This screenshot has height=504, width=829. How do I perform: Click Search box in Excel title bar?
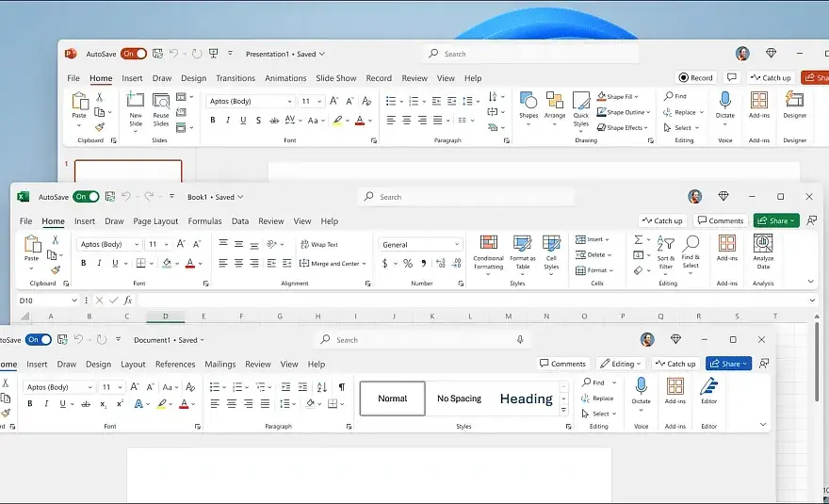pos(467,197)
